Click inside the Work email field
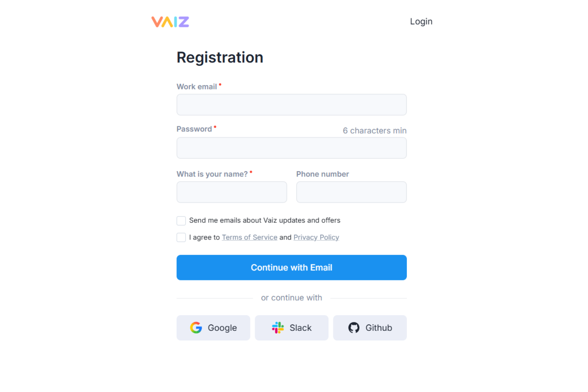The height and width of the screenshot is (392, 588). 292,104
